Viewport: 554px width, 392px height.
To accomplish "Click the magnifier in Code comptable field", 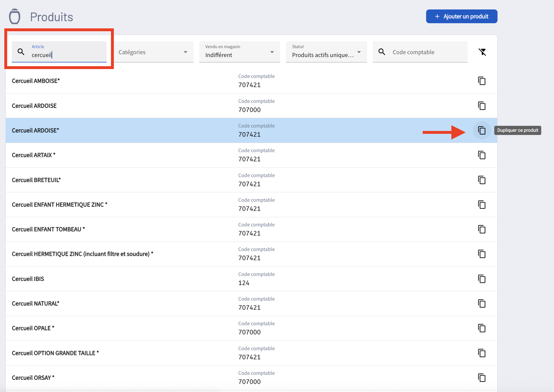I will pos(382,52).
